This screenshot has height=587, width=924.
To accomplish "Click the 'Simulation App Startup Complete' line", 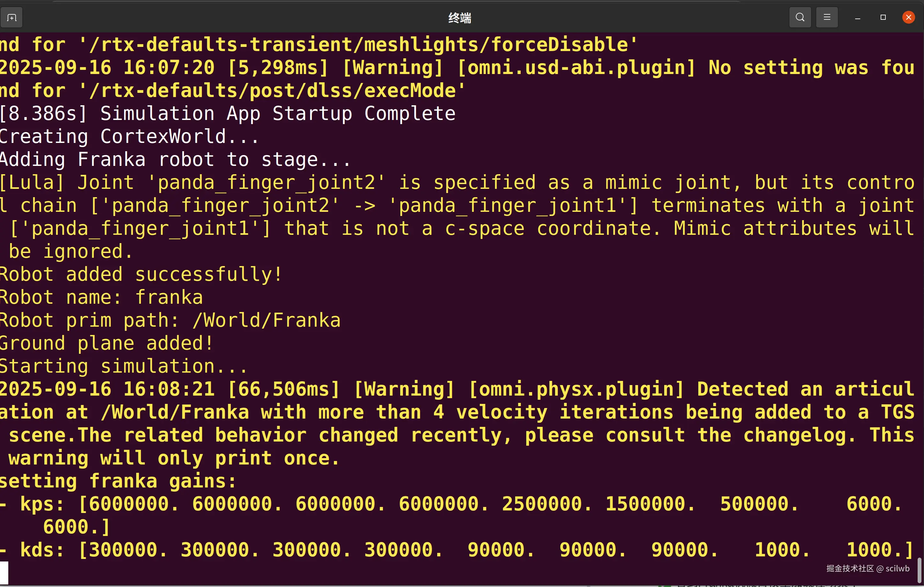I will click(x=228, y=114).
